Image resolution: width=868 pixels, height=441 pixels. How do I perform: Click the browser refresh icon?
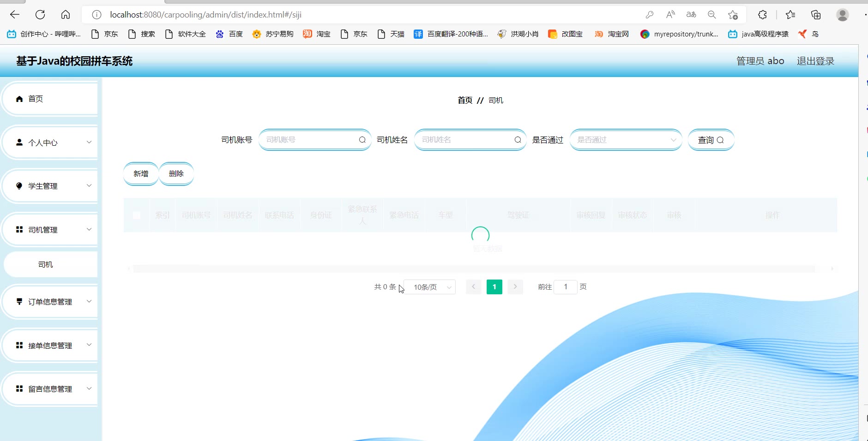click(40, 15)
